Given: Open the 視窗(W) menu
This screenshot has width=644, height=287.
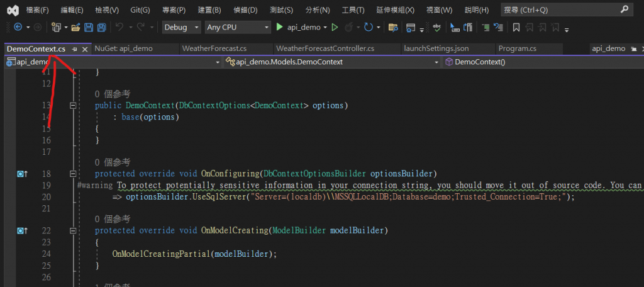Looking at the screenshot, I should pyautogui.click(x=439, y=10).
